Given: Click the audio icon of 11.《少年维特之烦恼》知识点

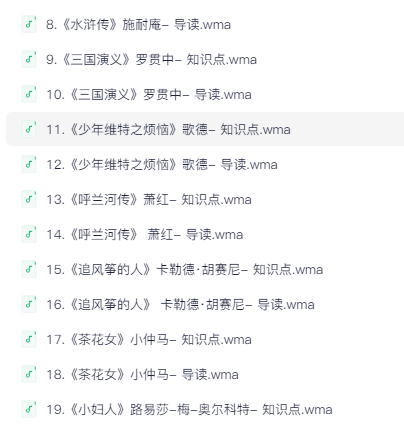Looking at the screenshot, I should (29, 129).
